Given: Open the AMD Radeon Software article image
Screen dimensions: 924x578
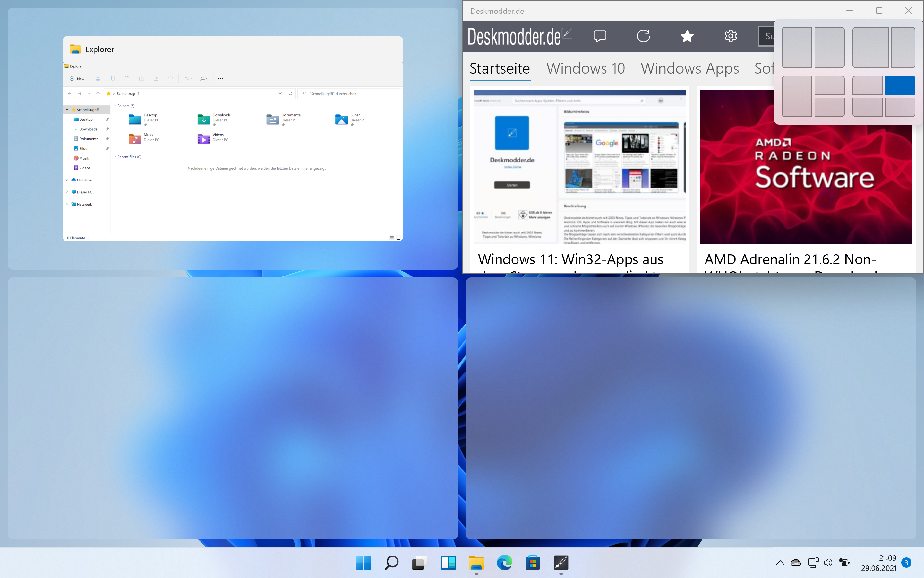Looking at the screenshot, I should pos(806,167).
